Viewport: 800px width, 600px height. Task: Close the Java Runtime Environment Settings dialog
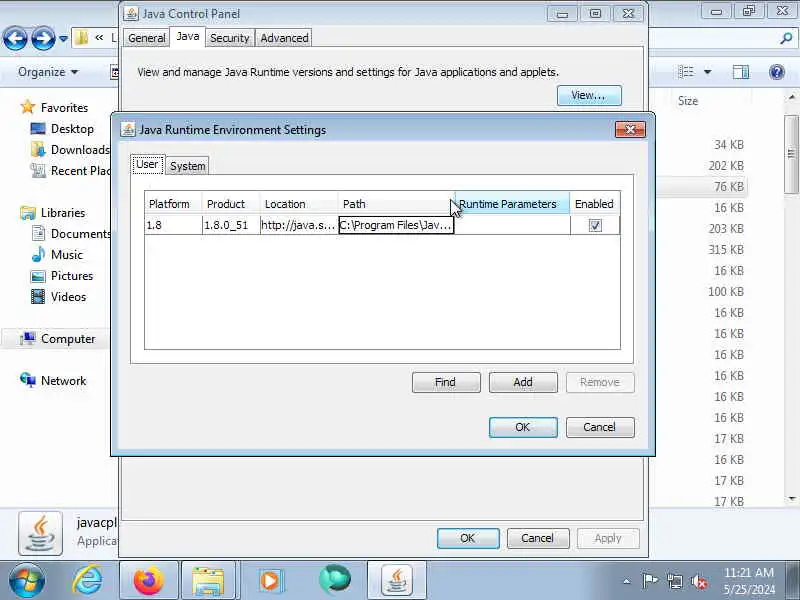point(630,130)
